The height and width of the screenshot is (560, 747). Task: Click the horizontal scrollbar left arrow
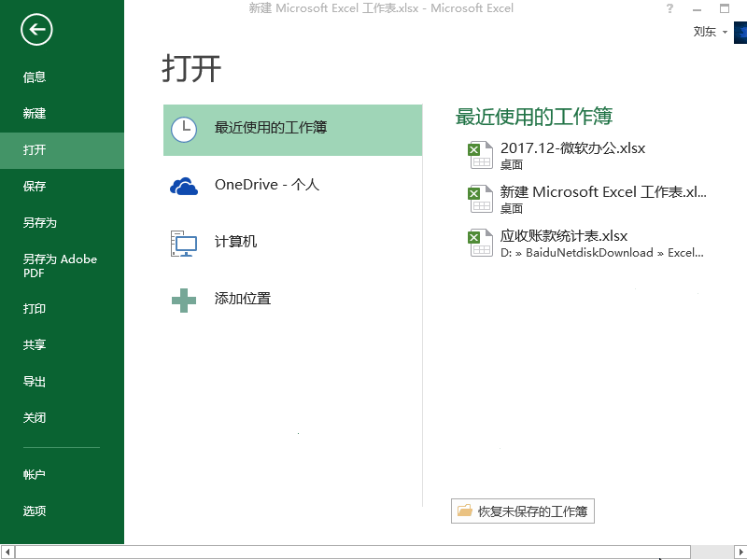[7, 553]
